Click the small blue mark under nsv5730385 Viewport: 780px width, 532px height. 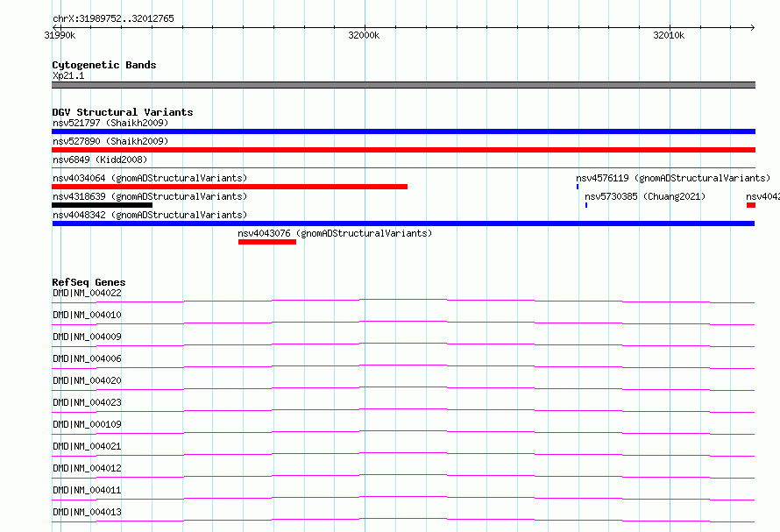586,205
